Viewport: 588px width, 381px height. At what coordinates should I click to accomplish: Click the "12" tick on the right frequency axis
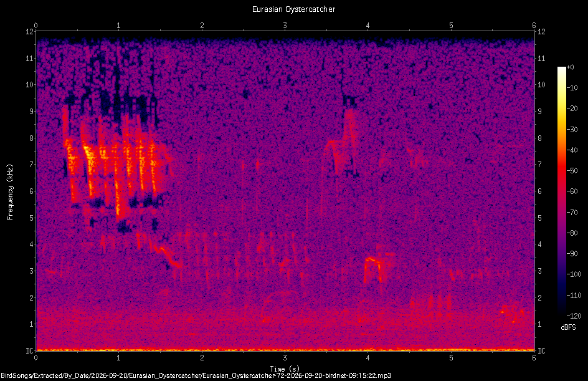coord(541,32)
